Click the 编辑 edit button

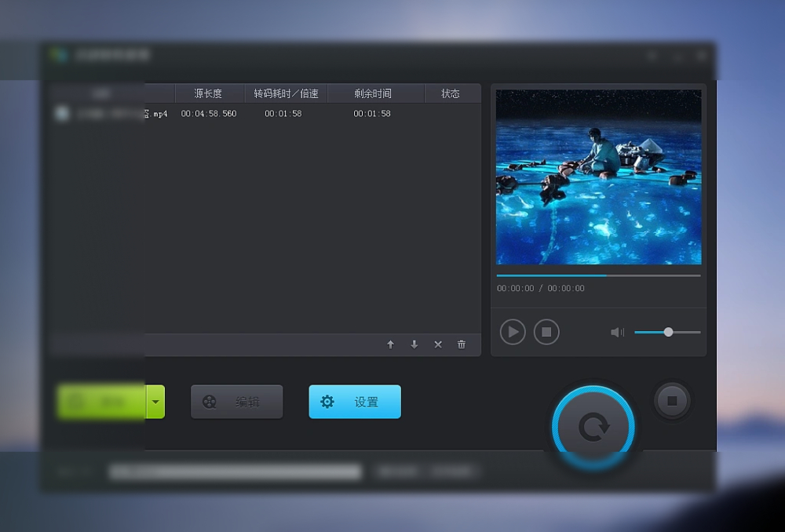pyautogui.click(x=237, y=402)
